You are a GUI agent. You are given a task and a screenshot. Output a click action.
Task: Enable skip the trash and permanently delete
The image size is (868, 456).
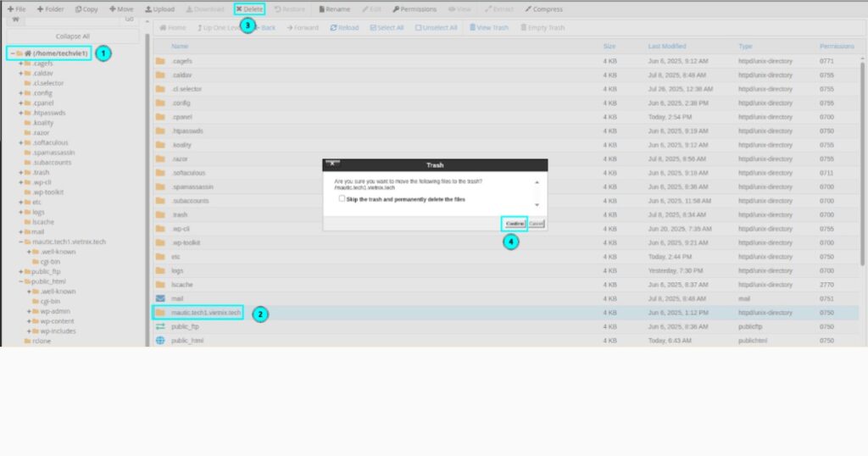tap(342, 199)
